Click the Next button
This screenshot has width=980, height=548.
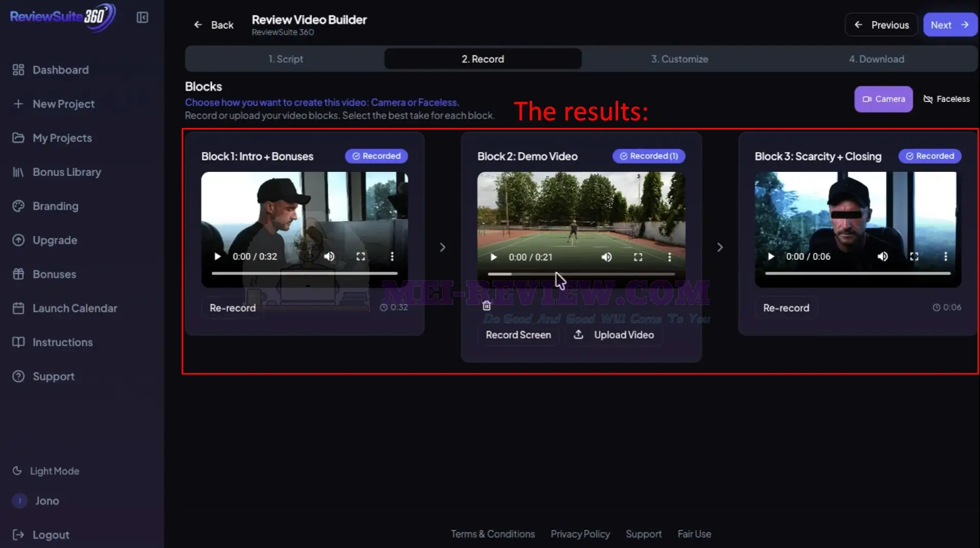click(949, 25)
